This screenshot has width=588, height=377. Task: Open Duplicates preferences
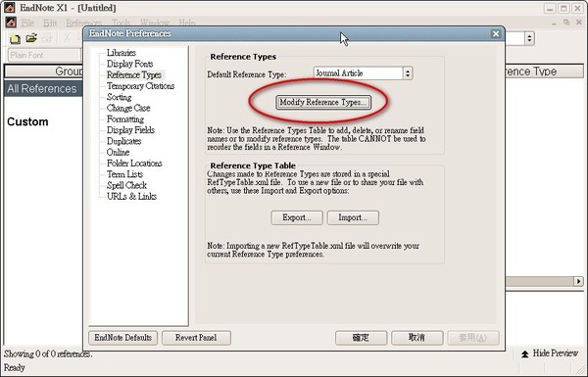tap(123, 141)
